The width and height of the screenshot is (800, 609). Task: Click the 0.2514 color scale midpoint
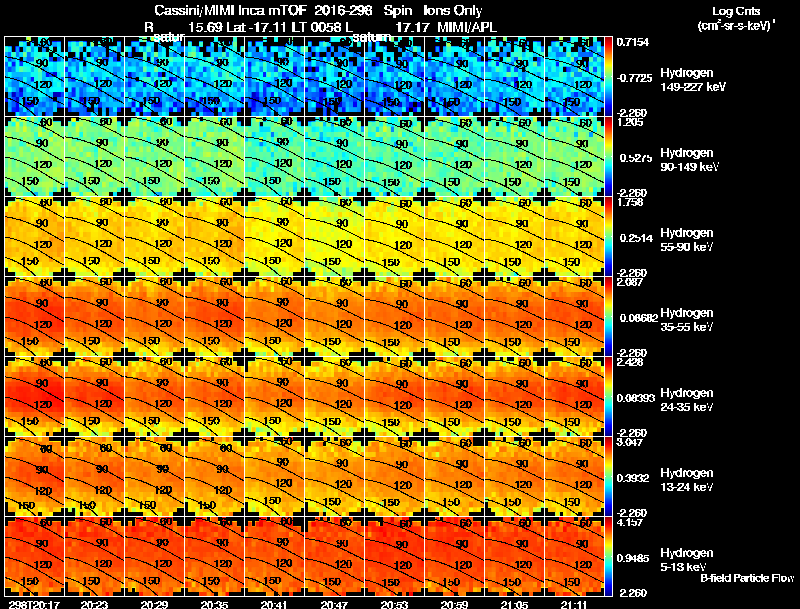636,238
